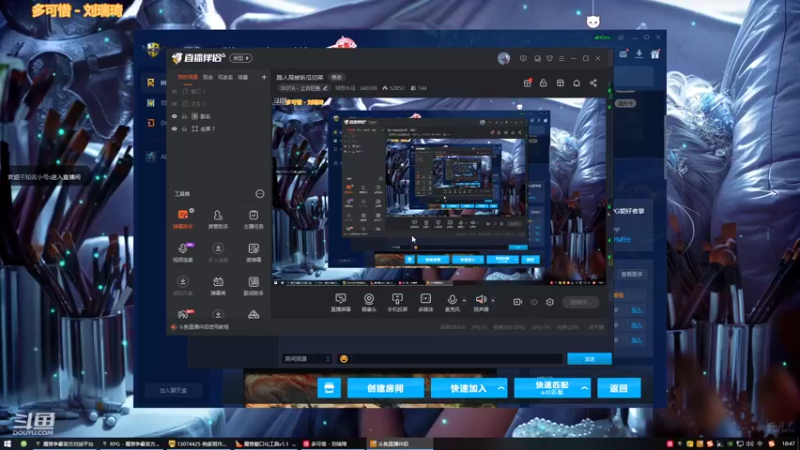Open the 主播任务 tool icon
Screen dimensions: 800x450
coord(254,218)
